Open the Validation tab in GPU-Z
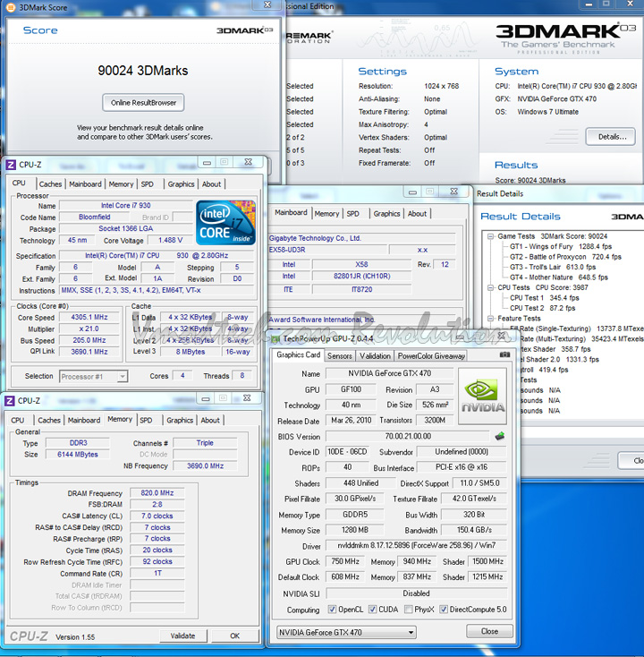This screenshot has width=644, height=657. pos(375,355)
